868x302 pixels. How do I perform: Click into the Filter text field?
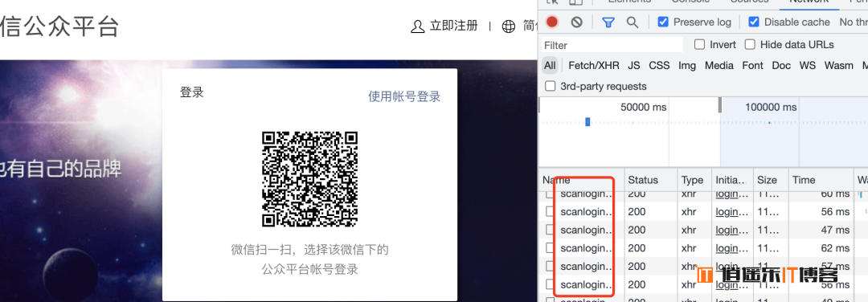612,45
